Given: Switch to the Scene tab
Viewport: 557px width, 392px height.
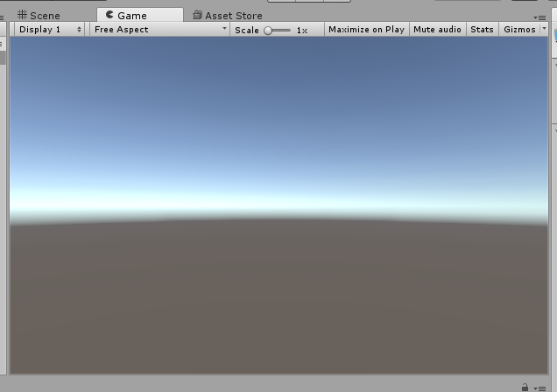Looking at the screenshot, I should pos(39,16).
